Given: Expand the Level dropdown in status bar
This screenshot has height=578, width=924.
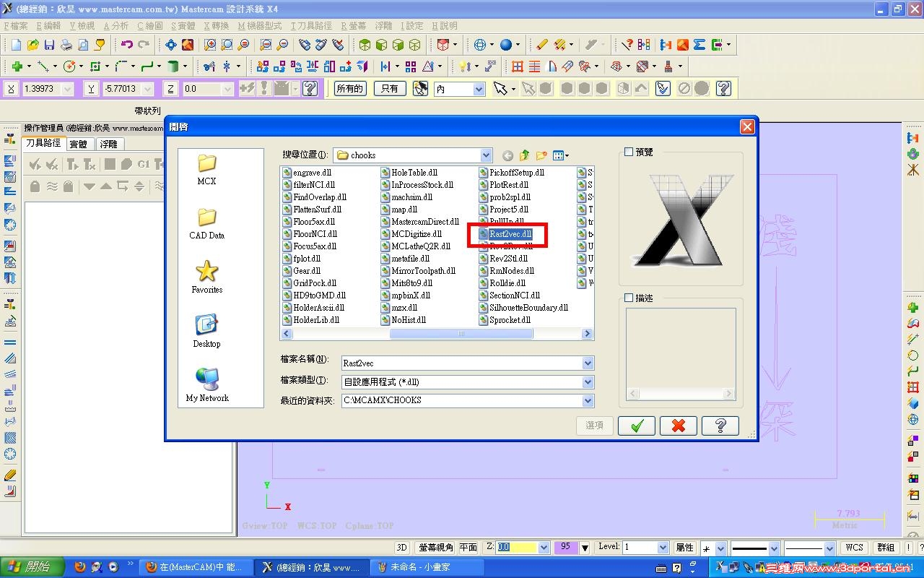Looking at the screenshot, I should [663, 548].
